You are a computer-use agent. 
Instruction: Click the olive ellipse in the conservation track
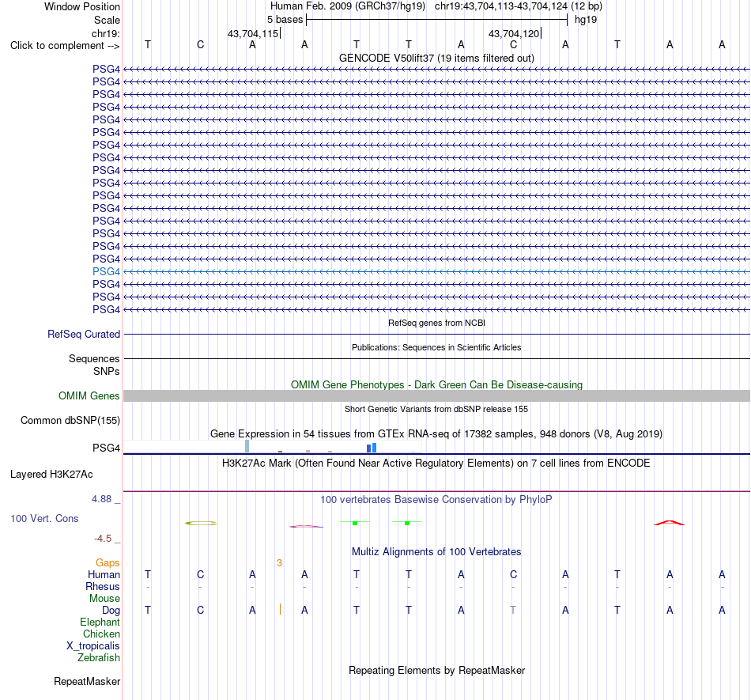click(201, 523)
